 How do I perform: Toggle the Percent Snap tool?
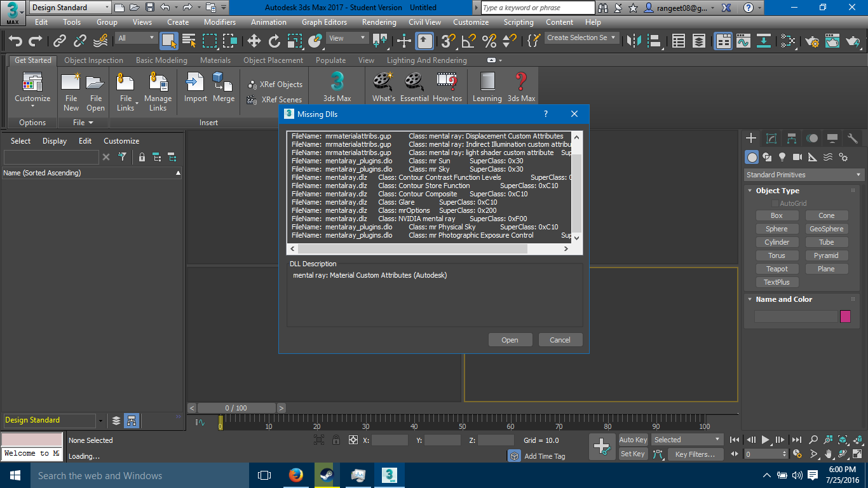489,41
